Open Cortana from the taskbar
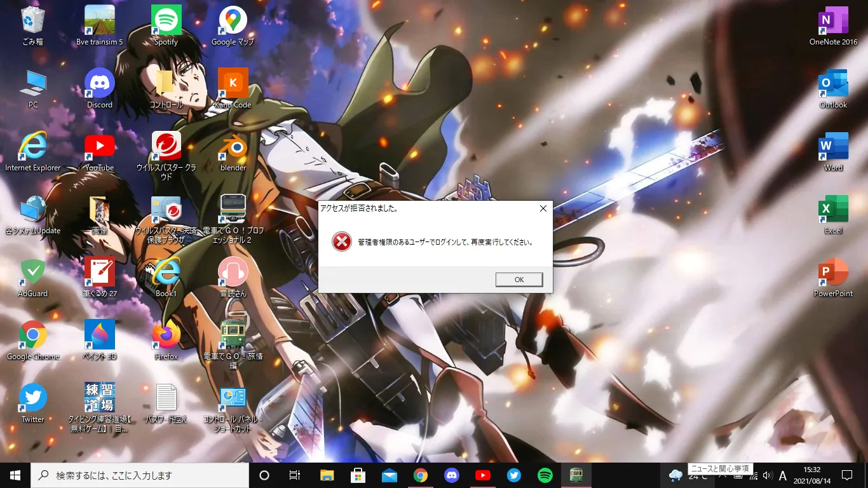This screenshot has height=488, width=868. coord(264,475)
